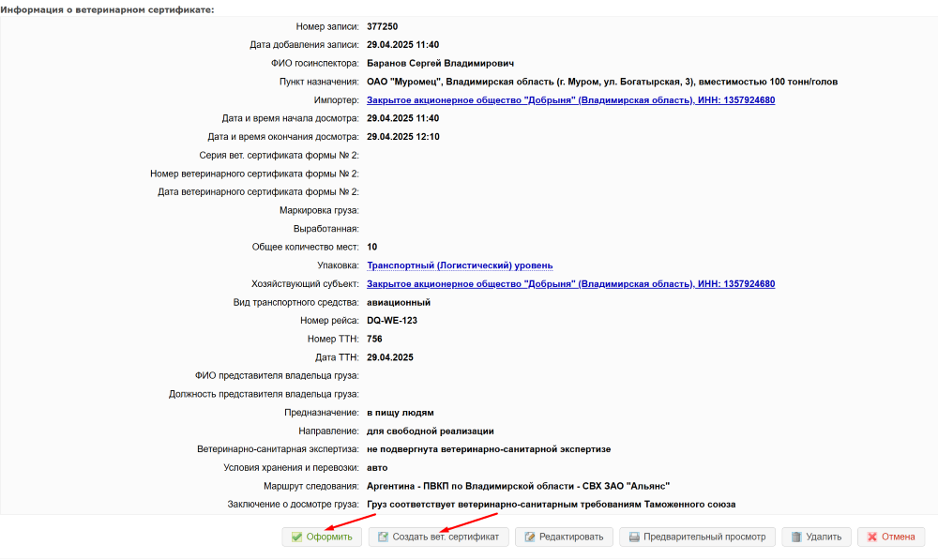Click the Маршрут следования route text
This screenshot has height=560, width=938.
coord(518,486)
